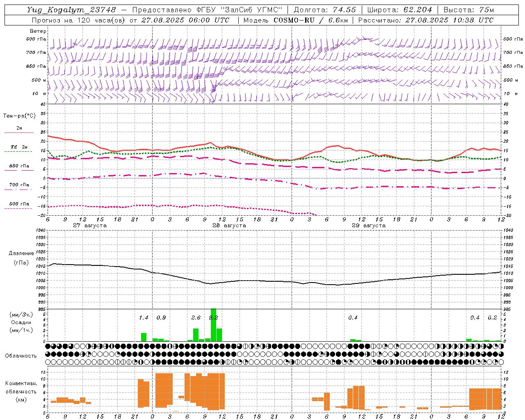The width and height of the screenshot is (525, 420).
Task: Click the 2.6 precipitation value
Action: 196,318
